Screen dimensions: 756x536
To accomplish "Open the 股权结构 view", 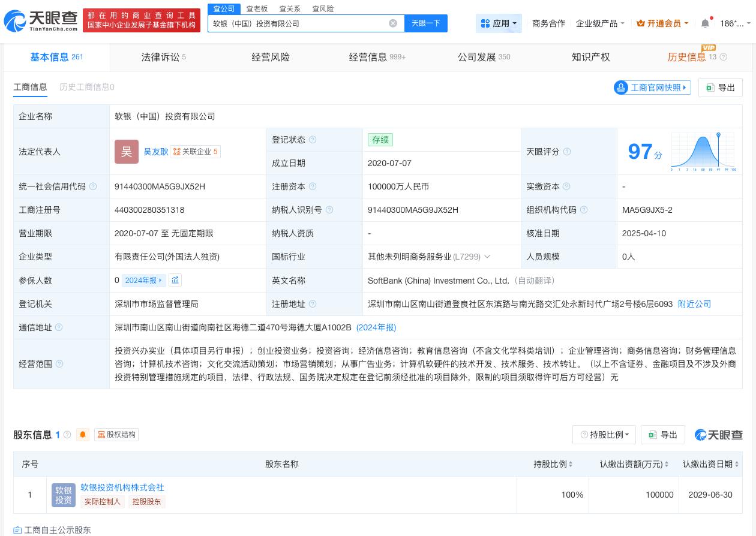I will click(116, 435).
